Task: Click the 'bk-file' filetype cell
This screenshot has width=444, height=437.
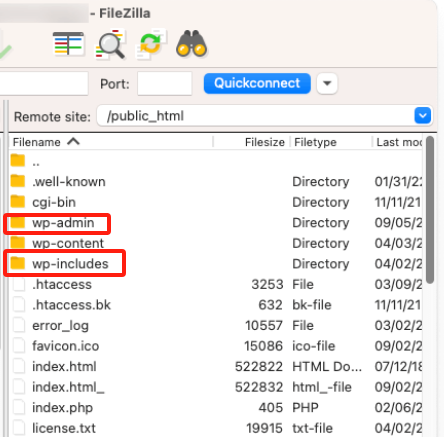Action: [x=312, y=305]
